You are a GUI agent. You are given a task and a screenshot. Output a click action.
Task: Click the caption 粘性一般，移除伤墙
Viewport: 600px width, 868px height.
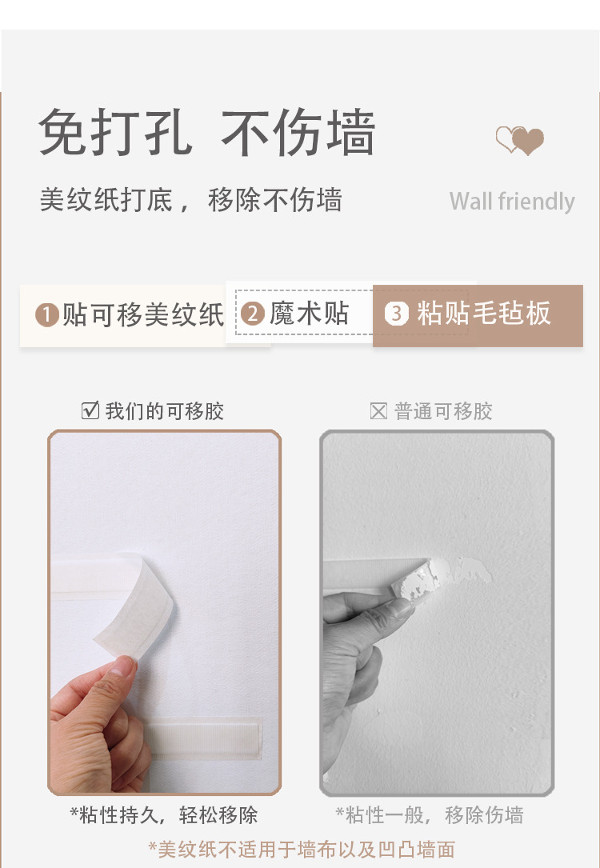coord(430,815)
